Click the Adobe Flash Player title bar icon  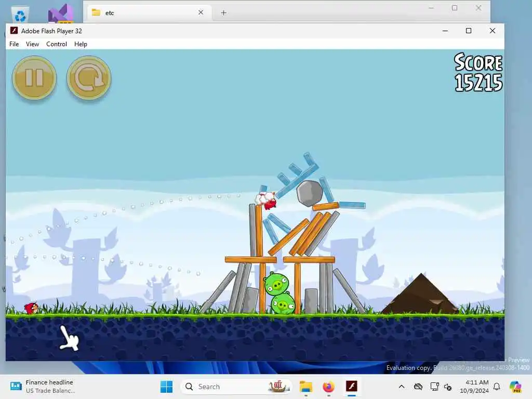[14, 31]
